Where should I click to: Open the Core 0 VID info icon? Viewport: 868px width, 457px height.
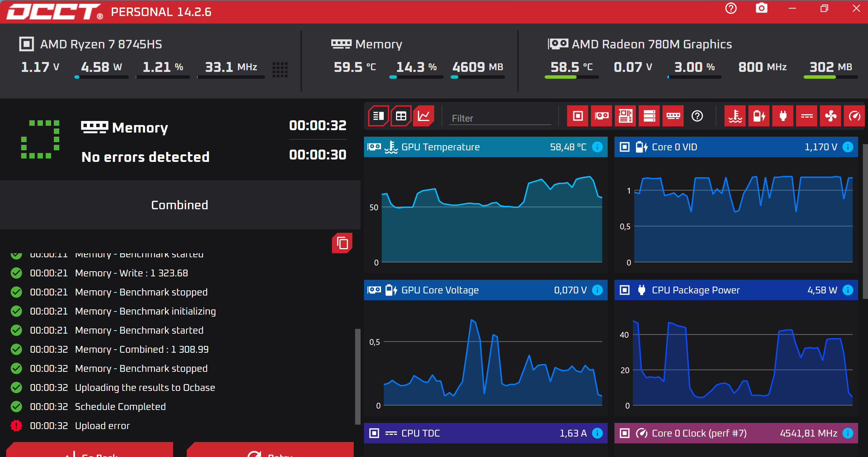coord(848,147)
